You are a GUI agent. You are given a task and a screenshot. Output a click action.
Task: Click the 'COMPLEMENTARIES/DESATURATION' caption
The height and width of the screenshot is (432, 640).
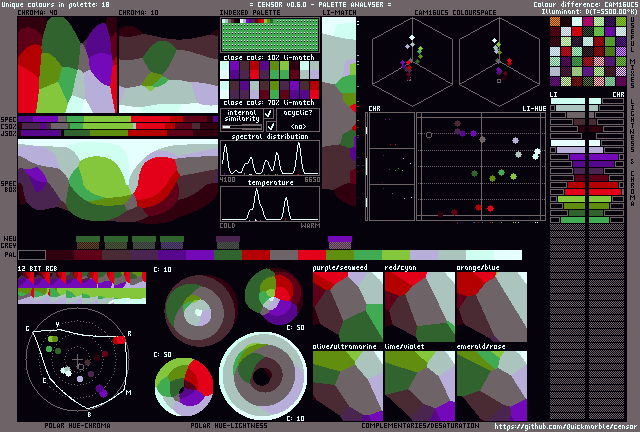tap(420, 425)
